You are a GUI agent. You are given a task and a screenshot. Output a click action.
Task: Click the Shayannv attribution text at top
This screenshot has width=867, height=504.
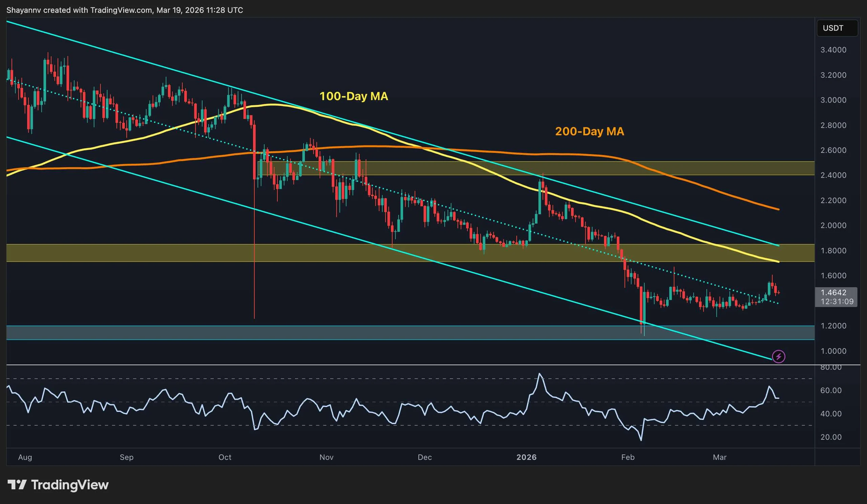pyautogui.click(x=35, y=10)
